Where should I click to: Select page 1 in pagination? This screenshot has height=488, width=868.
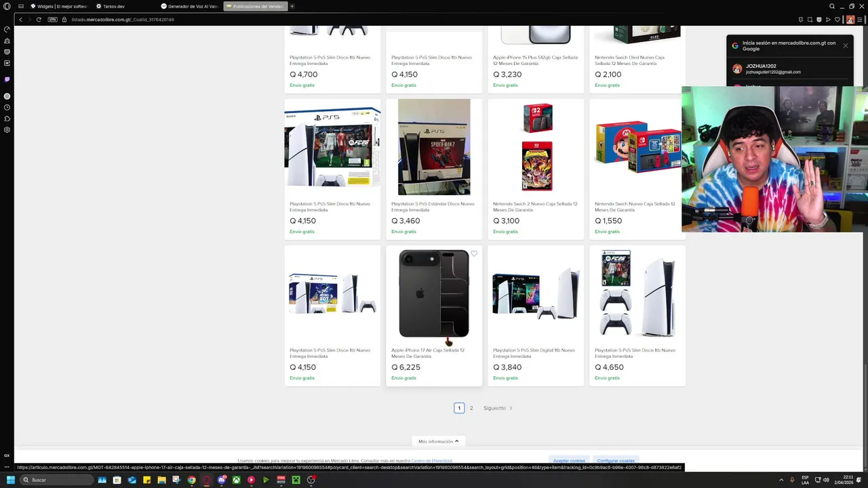pos(459,408)
